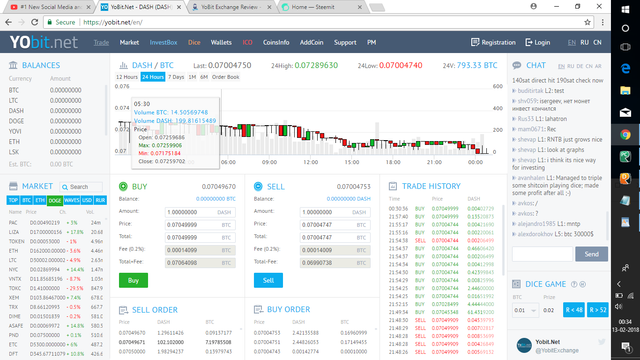Image resolution: width=640 pixels, height=360 pixels.
Task: Open InvestBox menu item
Action: [x=163, y=42]
